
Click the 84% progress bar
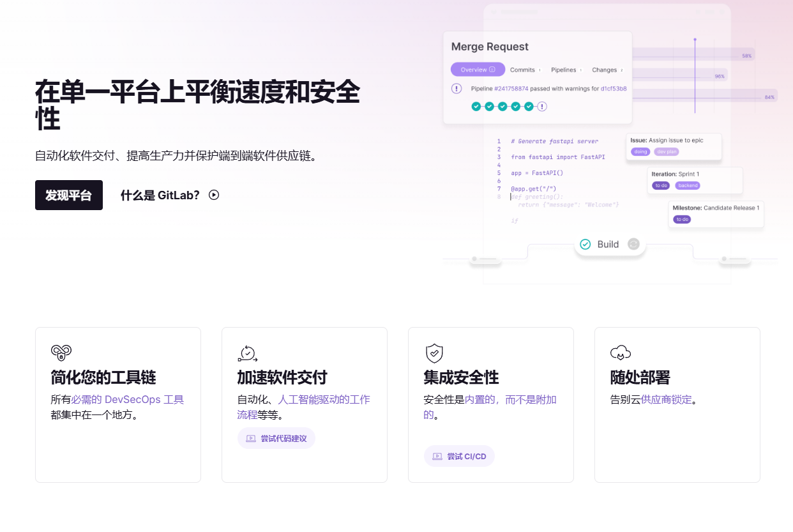click(x=705, y=96)
